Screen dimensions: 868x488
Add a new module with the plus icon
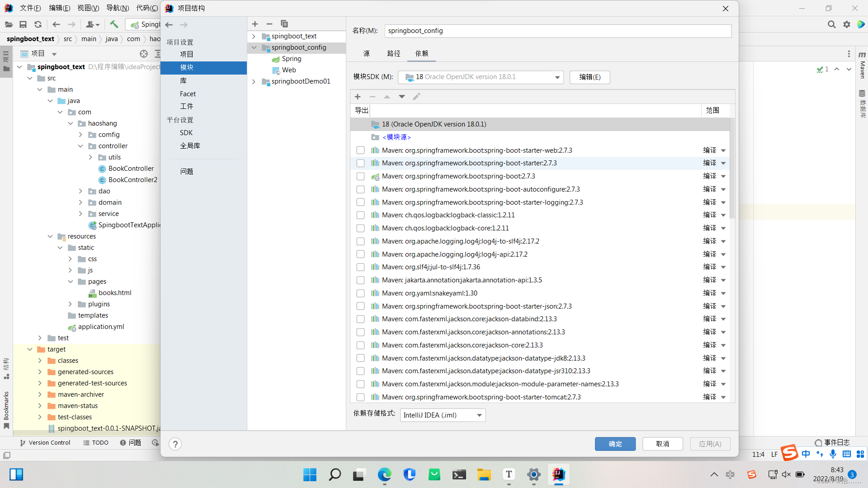255,24
